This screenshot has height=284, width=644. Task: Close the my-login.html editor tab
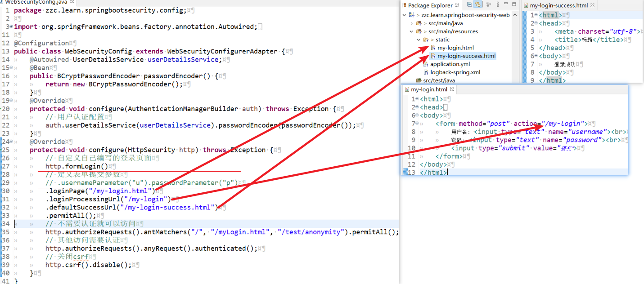(452, 89)
